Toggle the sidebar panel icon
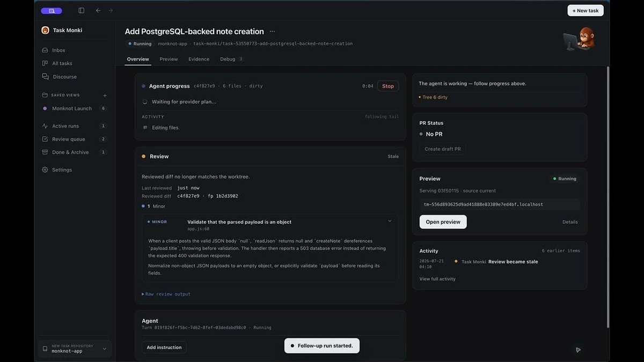This screenshot has height=362, width=644. coord(82,10)
